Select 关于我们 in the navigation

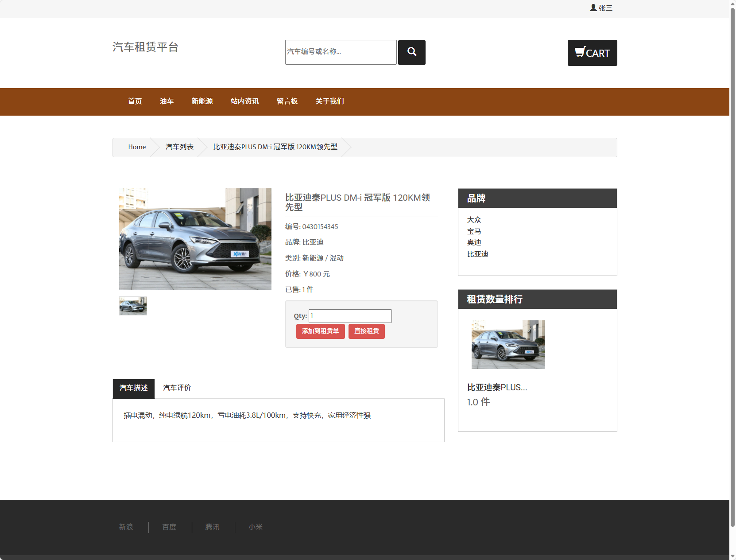pyautogui.click(x=329, y=101)
